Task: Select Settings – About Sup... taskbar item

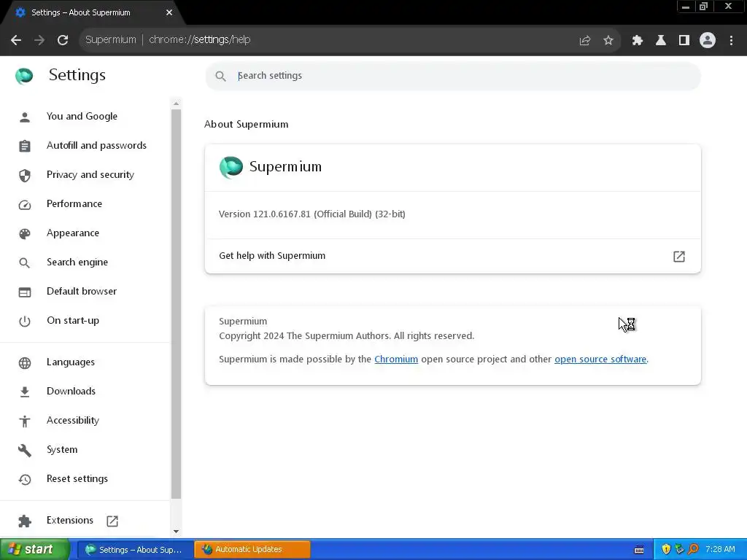Action: (135, 550)
